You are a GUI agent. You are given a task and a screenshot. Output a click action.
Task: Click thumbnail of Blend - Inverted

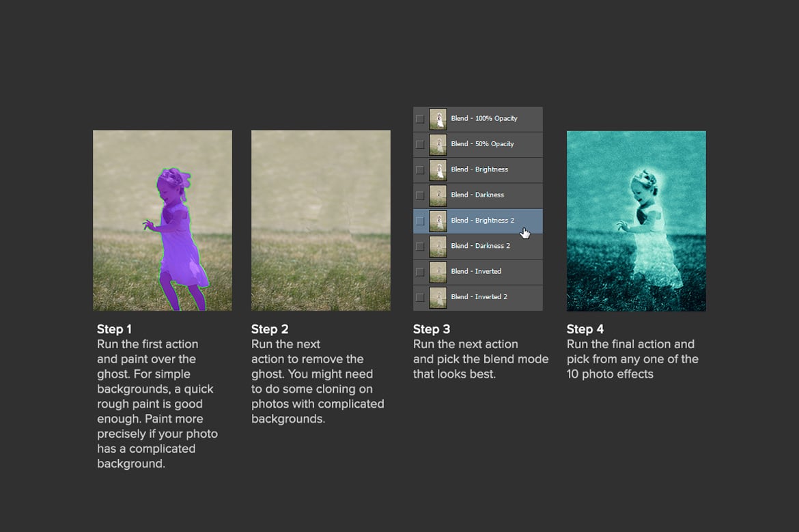click(438, 272)
